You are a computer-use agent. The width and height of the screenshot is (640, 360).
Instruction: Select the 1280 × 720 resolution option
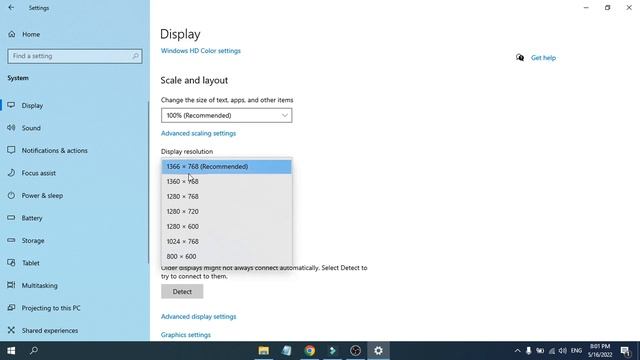click(x=227, y=211)
